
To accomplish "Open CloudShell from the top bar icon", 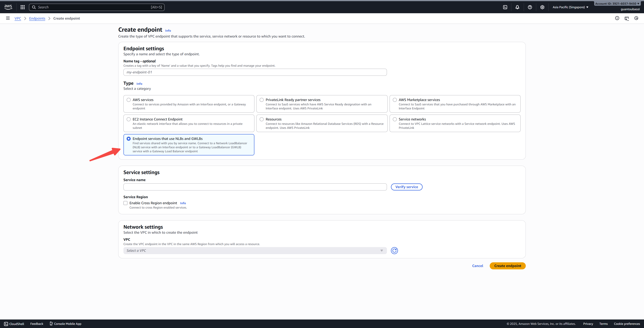I will (505, 7).
